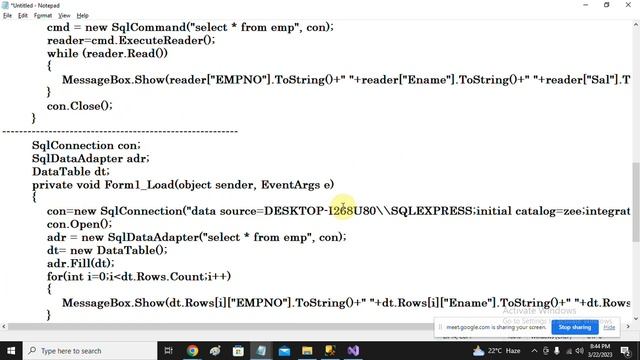Image resolution: width=640 pixels, height=360 pixels.
Task: Open the View menu
Action: (64, 16)
